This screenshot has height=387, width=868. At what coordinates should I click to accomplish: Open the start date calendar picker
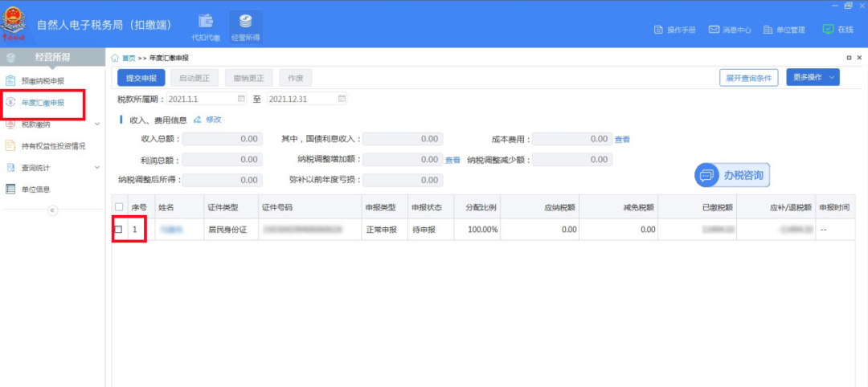241,99
